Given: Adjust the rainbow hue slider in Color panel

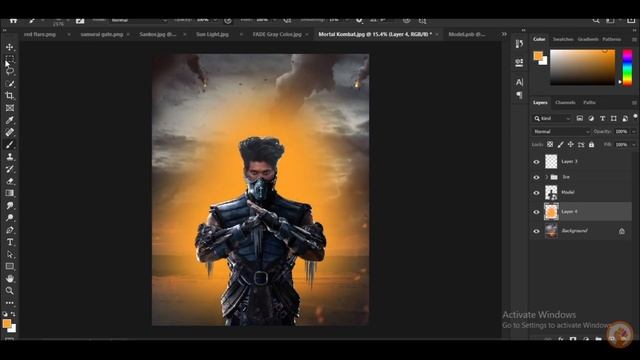Looking at the screenshot, I should click(627, 67).
